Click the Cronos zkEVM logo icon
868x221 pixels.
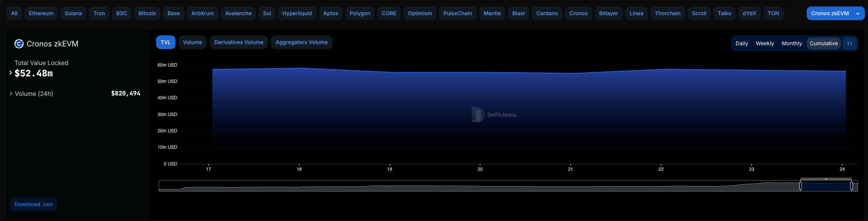(x=19, y=44)
